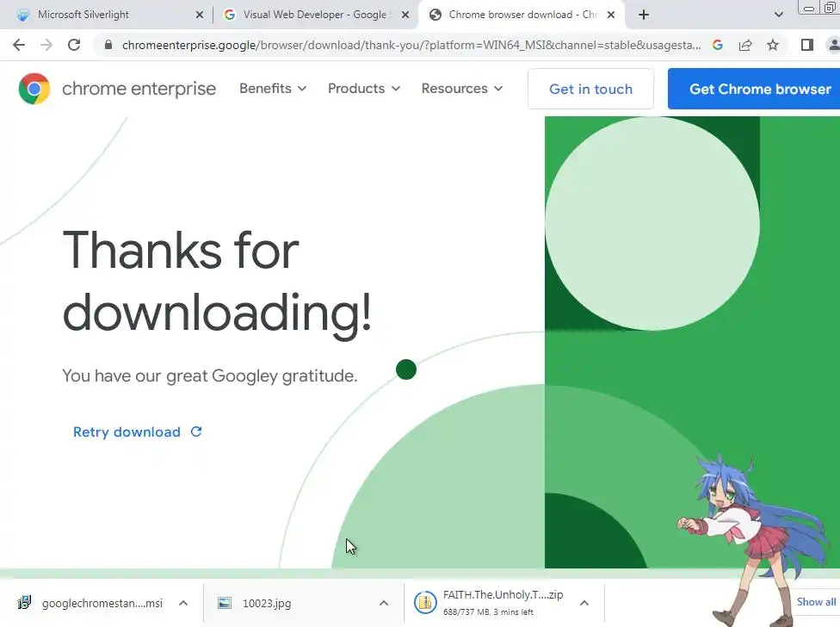Image resolution: width=840 pixels, height=627 pixels.
Task: Click the browser forward arrow
Action: click(x=46, y=45)
